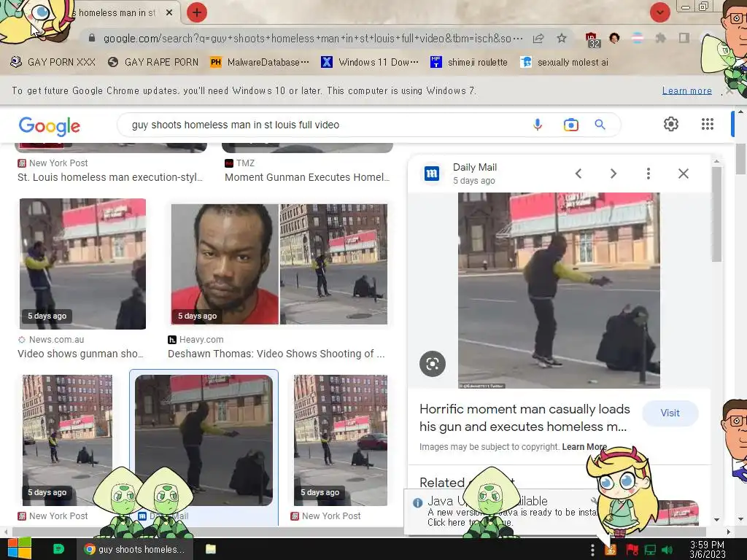Image resolution: width=747 pixels, height=560 pixels.
Task: Open the New York Post 'St. Louis homeless man' result
Action: coord(111,177)
